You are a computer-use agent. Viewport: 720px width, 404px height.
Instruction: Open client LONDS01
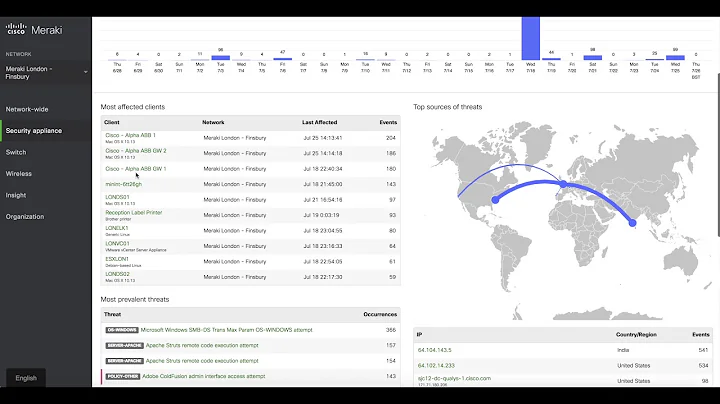(x=117, y=197)
